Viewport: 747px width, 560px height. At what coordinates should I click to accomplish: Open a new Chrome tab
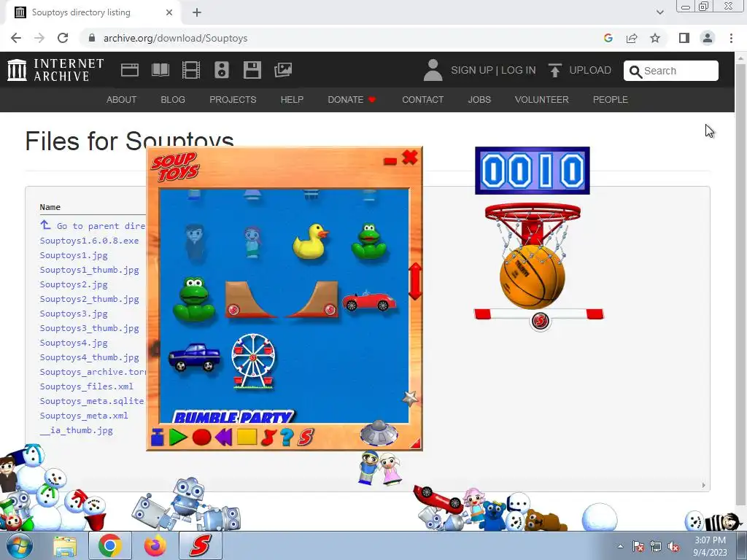[197, 12]
